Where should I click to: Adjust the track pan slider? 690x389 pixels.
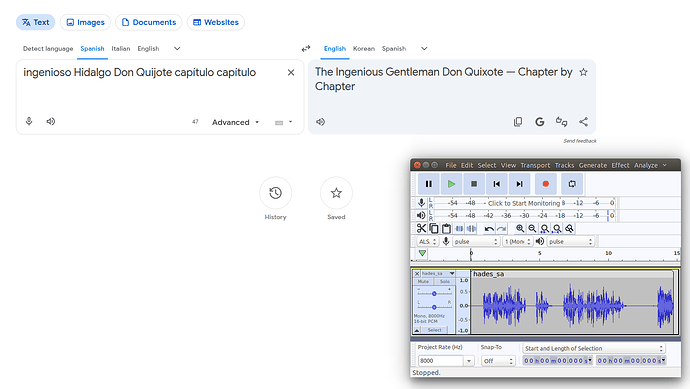[434, 307]
